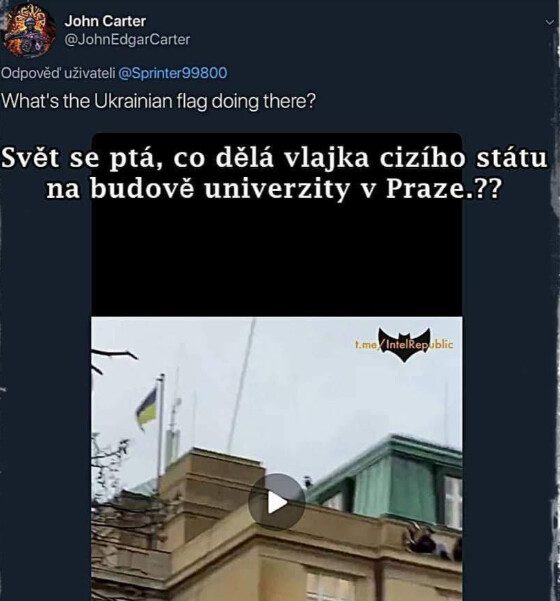Image resolution: width=560 pixels, height=601 pixels.
Task: Expand the tweet options chevron
Action: click(550, 23)
